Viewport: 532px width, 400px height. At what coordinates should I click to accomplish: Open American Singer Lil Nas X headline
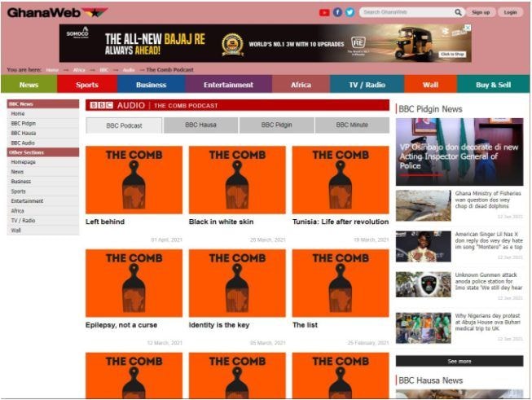(x=489, y=240)
